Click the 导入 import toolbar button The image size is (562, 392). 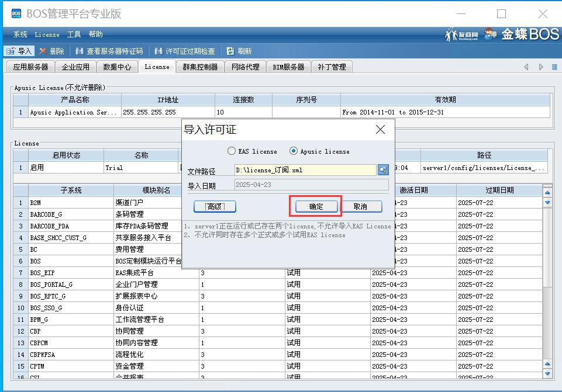coord(19,51)
